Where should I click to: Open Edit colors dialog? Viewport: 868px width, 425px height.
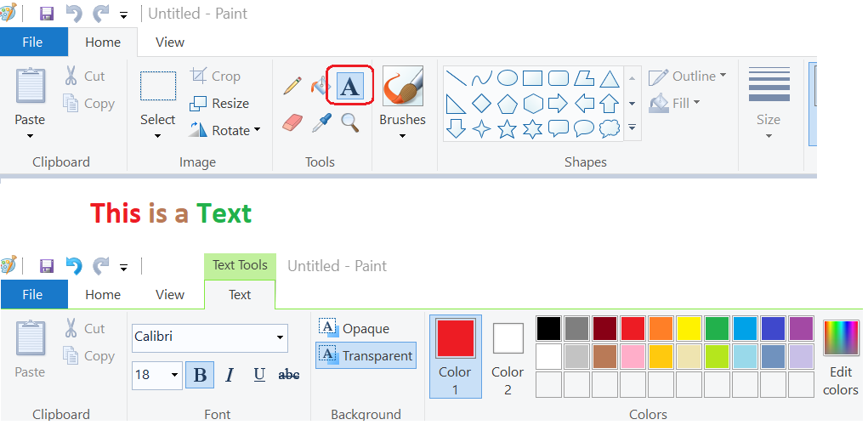tap(840, 357)
